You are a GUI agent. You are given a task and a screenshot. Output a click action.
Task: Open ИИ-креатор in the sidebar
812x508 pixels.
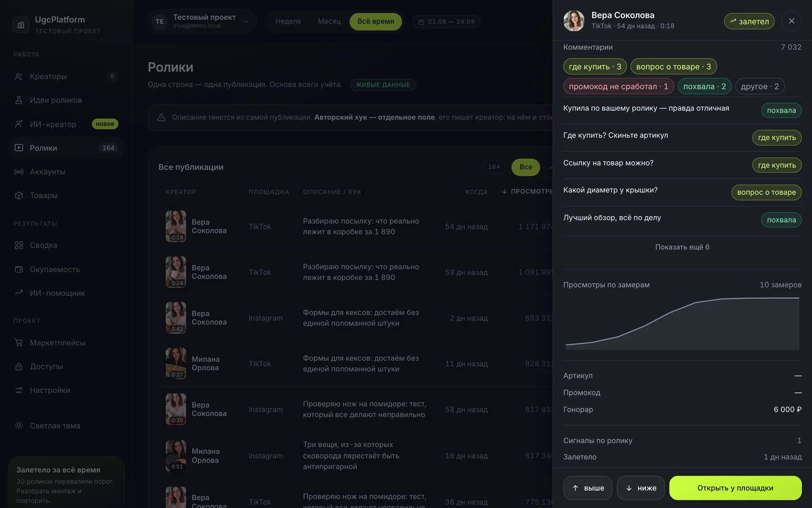(66, 124)
